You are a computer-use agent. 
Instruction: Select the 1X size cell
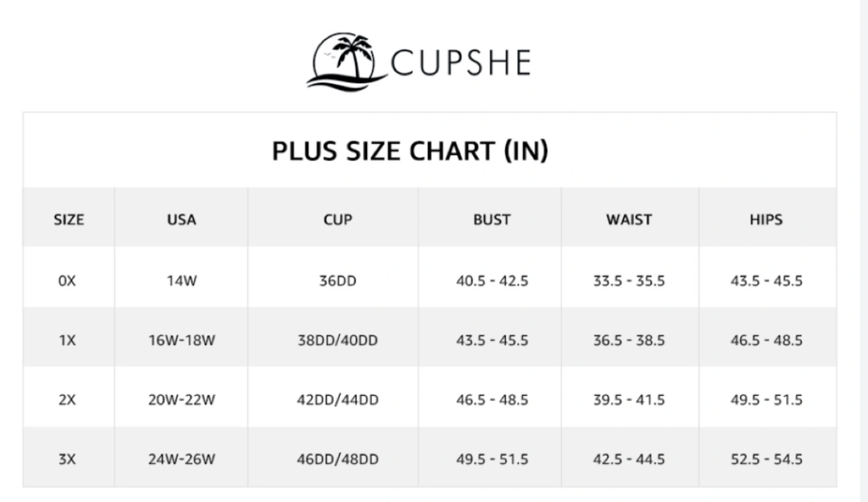(x=68, y=340)
